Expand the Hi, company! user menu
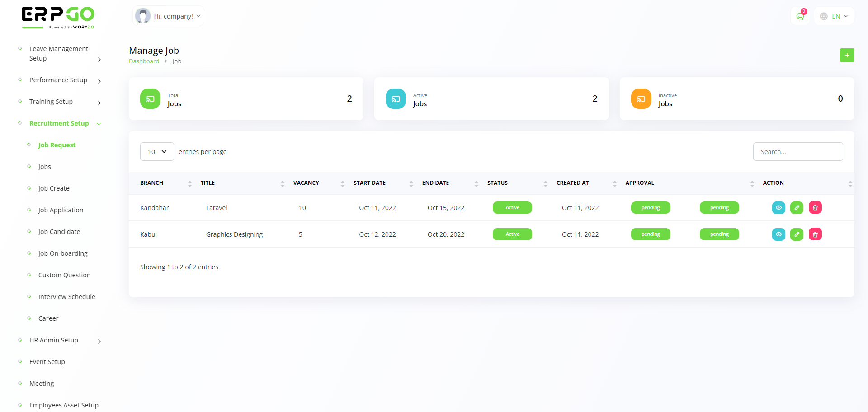Image resolution: width=868 pixels, height=412 pixels. click(169, 16)
